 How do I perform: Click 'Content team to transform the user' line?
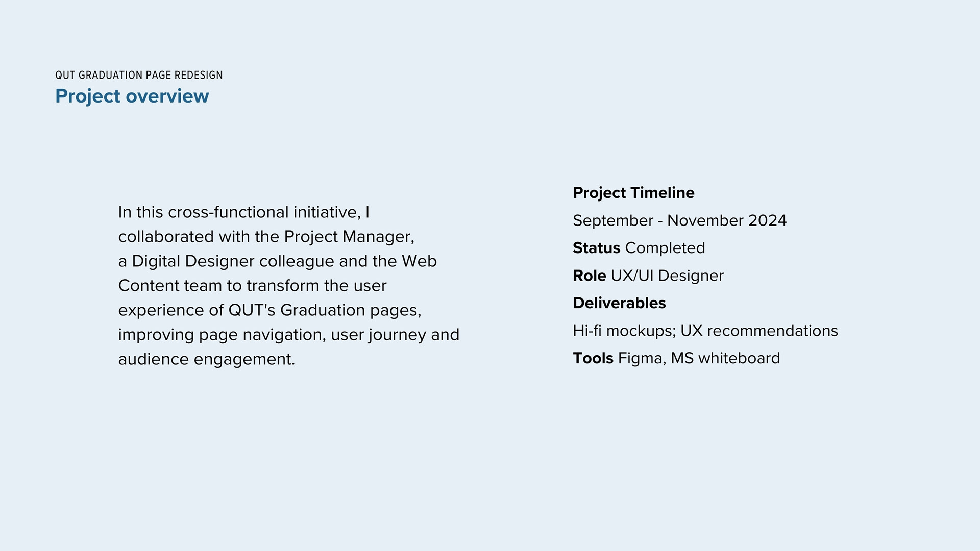coord(253,286)
